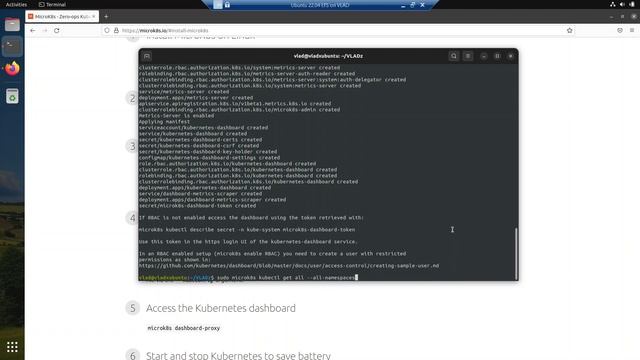Launch Files from the dock
This screenshot has width=640, height=360.
pos(12,24)
